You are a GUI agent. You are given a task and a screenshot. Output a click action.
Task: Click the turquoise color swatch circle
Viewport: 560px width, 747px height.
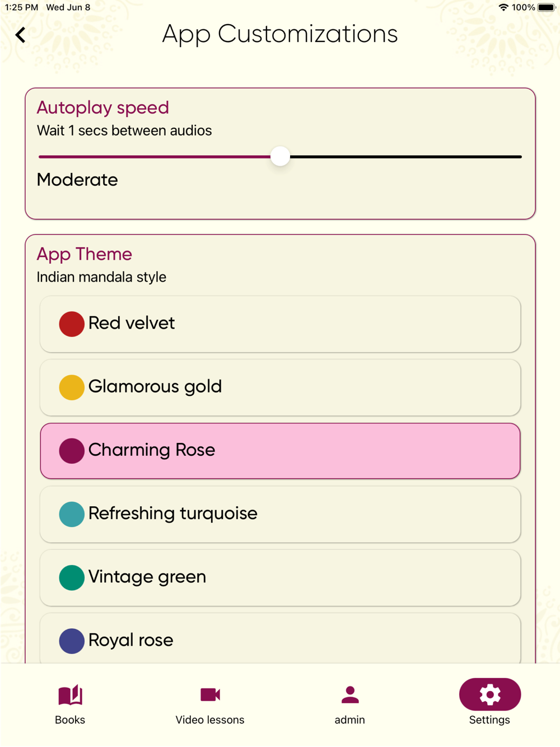(72, 514)
